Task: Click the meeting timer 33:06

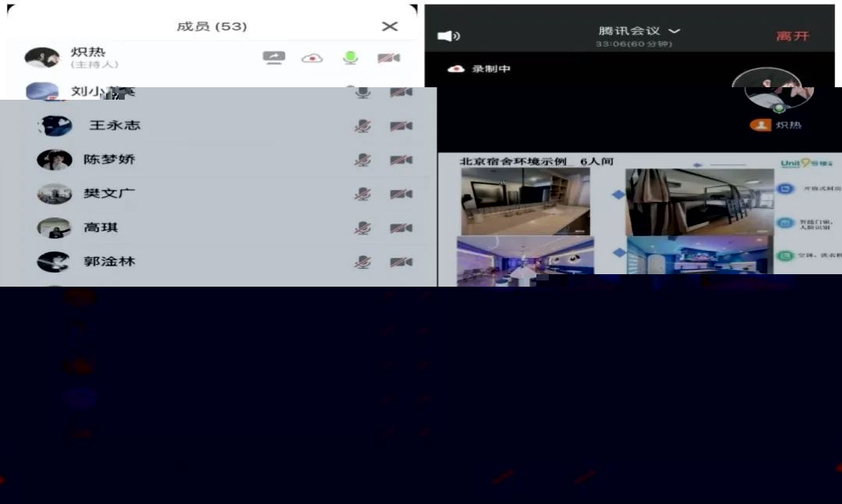Action: click(x=634, y=44)
